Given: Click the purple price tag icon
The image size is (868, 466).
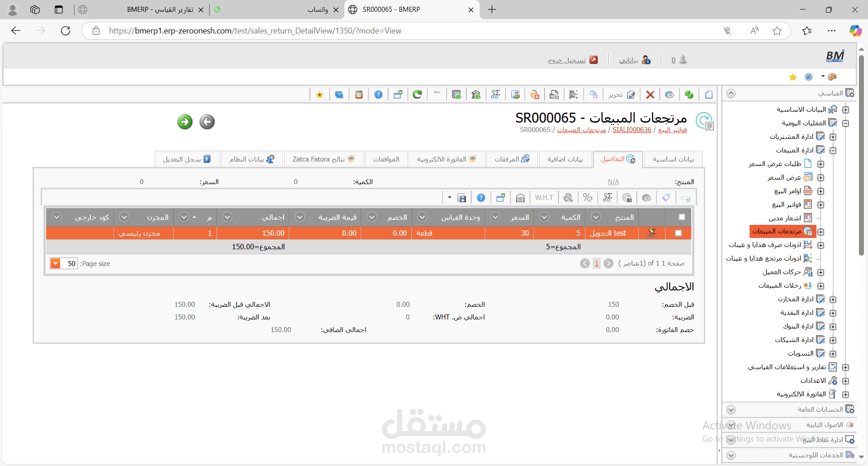Looking at the screenshot, I should [x=666, y=198].
